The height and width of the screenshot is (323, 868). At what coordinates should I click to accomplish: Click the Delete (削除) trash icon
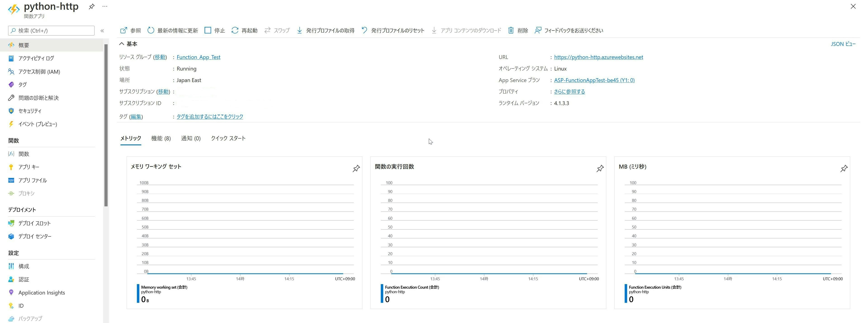tap(511, 30)
